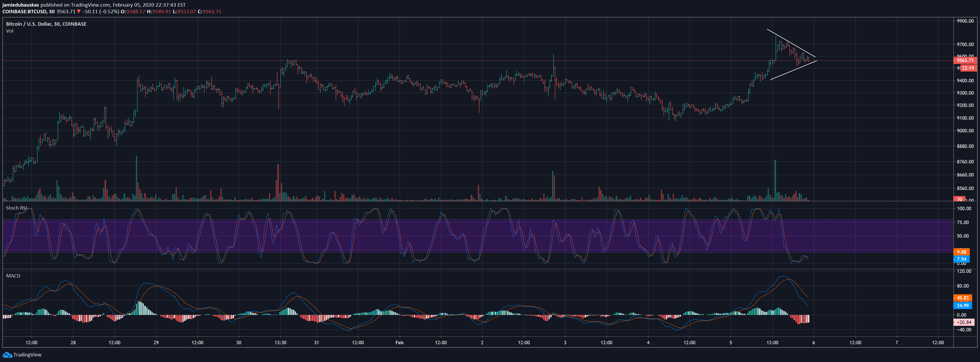Screen dimensions: 980x362
Task: Click the red down-arrow price change indicator
Action: click(x=79, y=11)
